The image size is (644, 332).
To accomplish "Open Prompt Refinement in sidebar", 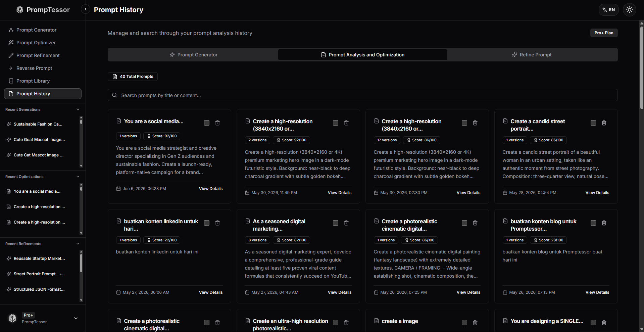I will pyautogui.click(x=43, y=55).
